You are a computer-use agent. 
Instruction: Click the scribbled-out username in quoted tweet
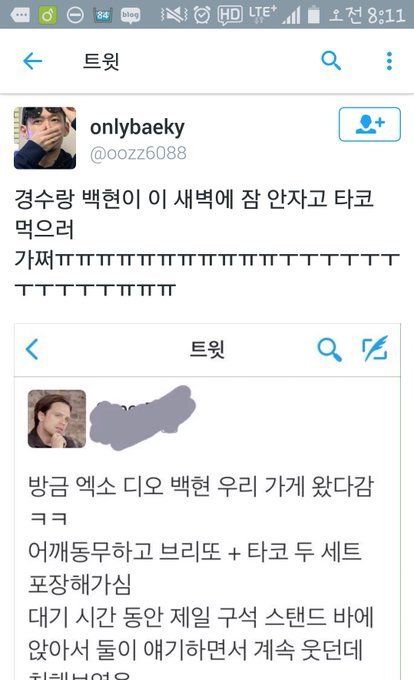(142, 417)
